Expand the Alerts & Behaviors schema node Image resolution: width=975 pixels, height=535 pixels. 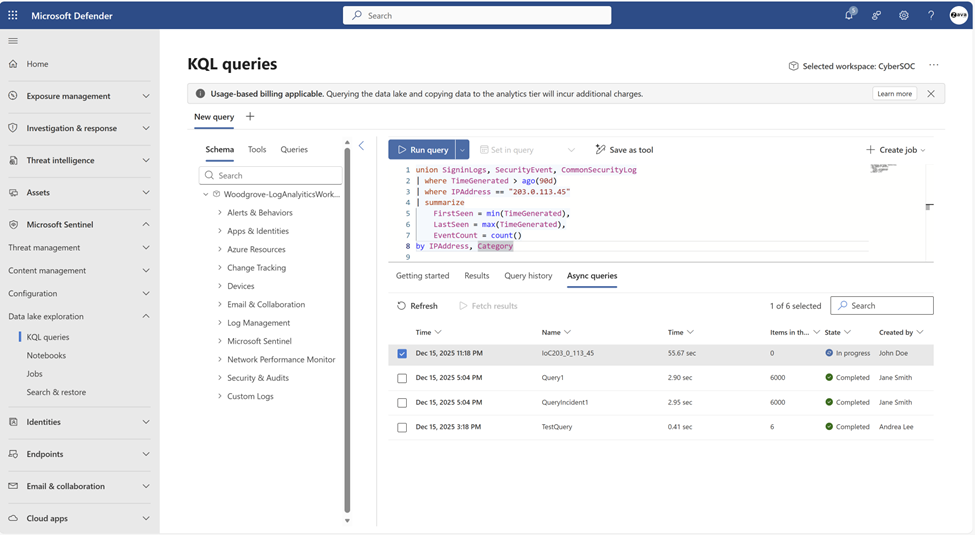pyautogui.click(x=220, y=213)
